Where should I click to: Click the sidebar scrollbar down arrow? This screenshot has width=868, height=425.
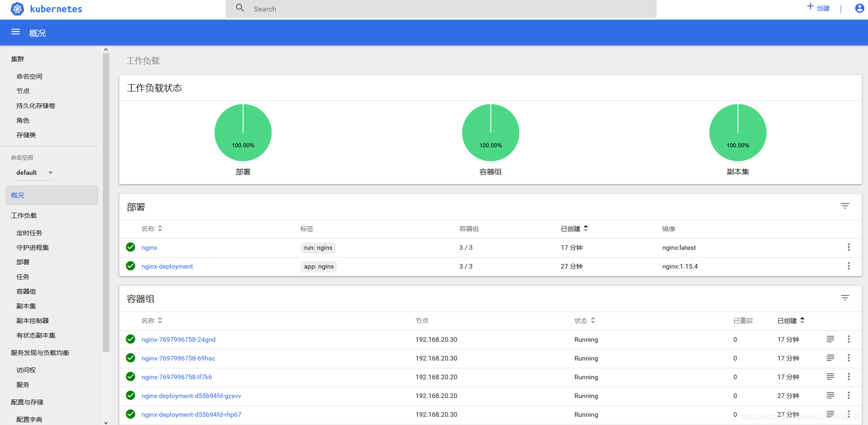[106, 422]
